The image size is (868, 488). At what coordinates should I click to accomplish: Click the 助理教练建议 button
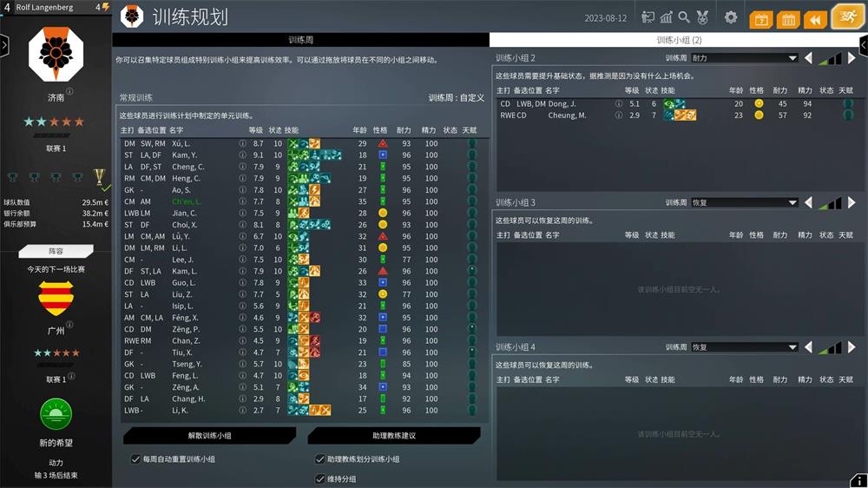[393, 435]
